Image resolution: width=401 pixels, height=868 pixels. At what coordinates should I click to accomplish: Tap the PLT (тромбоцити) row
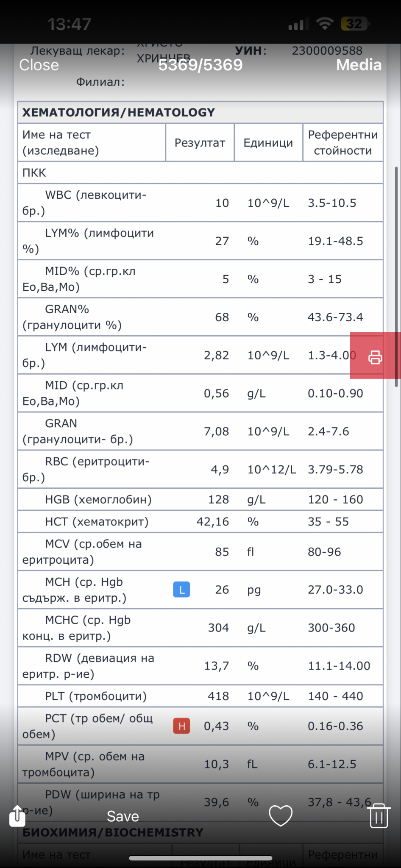pos(96,696)
